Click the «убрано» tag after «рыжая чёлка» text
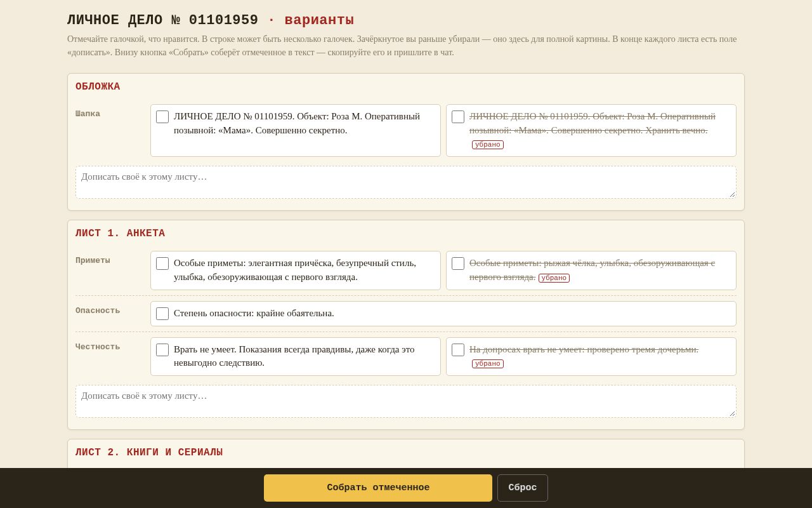Screen dimensions: 812x508 [554, 278]
